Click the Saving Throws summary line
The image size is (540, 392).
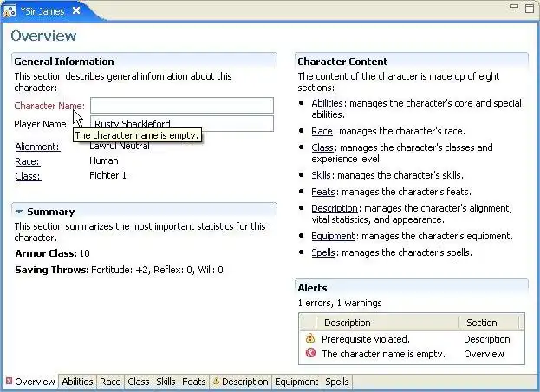(119, 270)
